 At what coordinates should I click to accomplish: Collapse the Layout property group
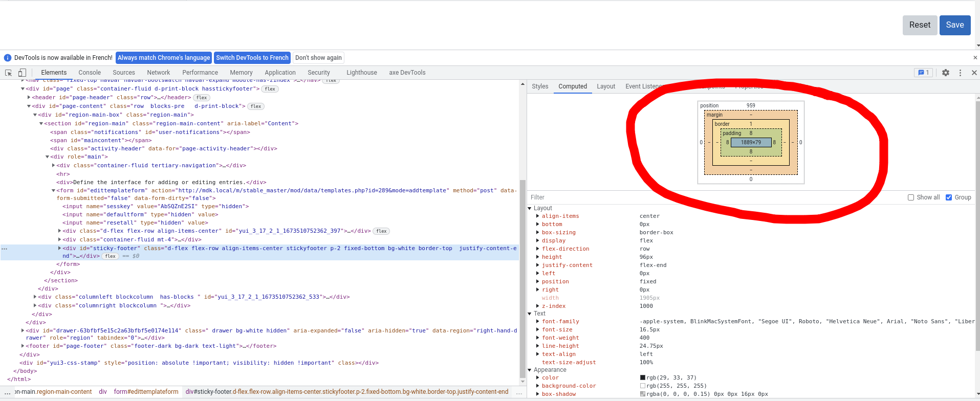tap(530, 208)
